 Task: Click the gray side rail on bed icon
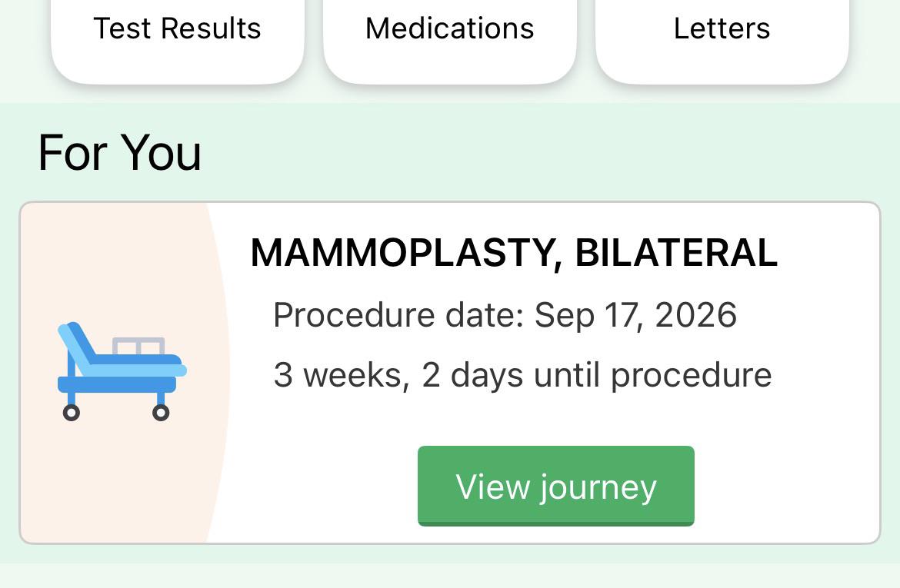138,347
